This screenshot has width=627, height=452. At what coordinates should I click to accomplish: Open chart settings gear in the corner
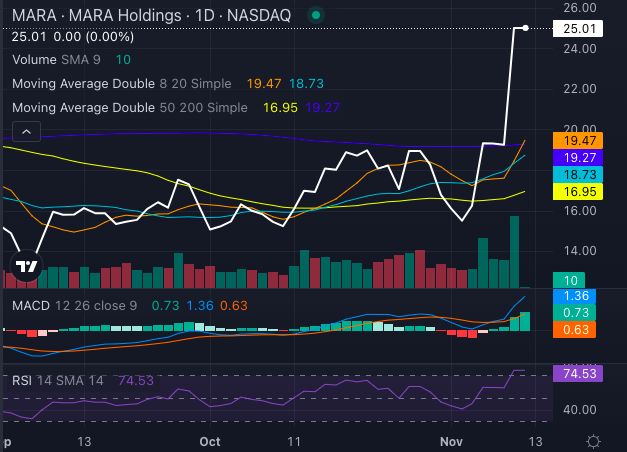(x=593, y=441)
